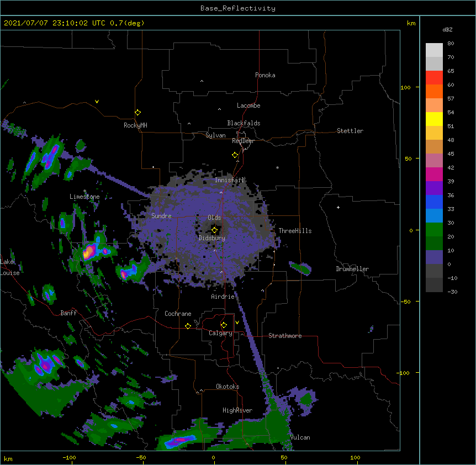Click the ThreeHills city label
The width and height of the screenshot is (476, 465).
tap(295, 231)
